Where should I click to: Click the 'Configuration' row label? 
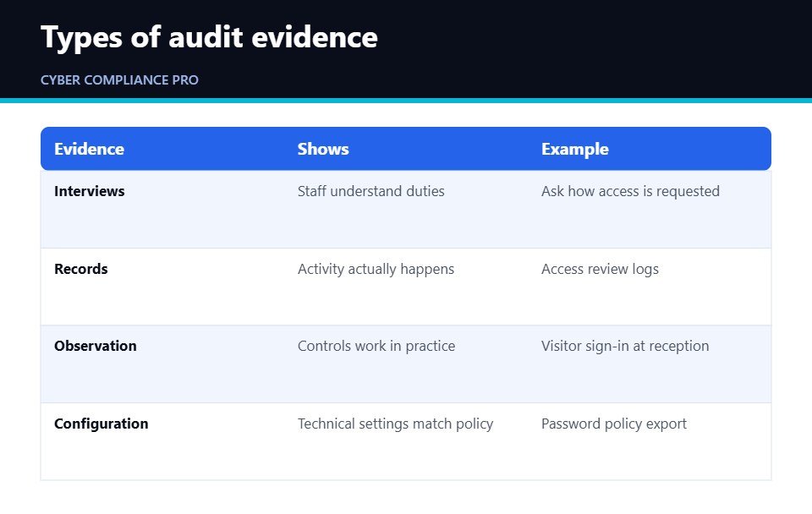coord(101,424)
